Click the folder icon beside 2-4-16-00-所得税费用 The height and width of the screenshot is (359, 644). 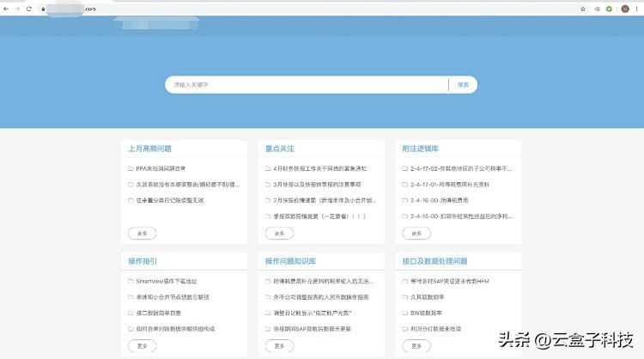click(404, 200)
